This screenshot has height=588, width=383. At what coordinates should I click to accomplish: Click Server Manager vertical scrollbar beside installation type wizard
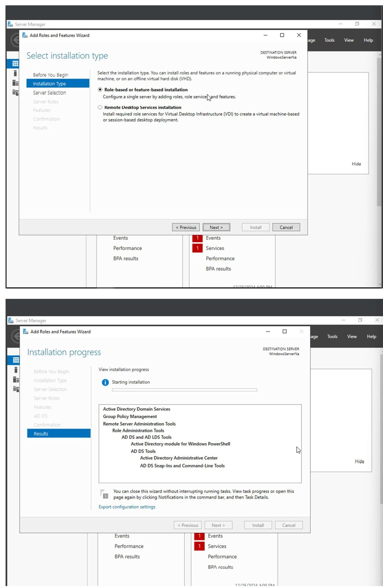[380, 132]
